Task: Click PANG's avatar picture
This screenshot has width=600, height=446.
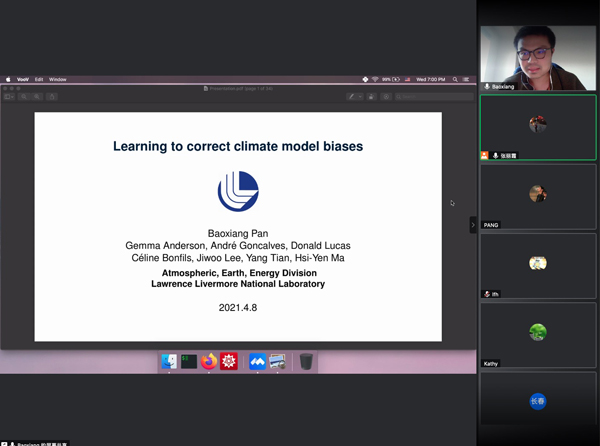Action: coord(538,194)
